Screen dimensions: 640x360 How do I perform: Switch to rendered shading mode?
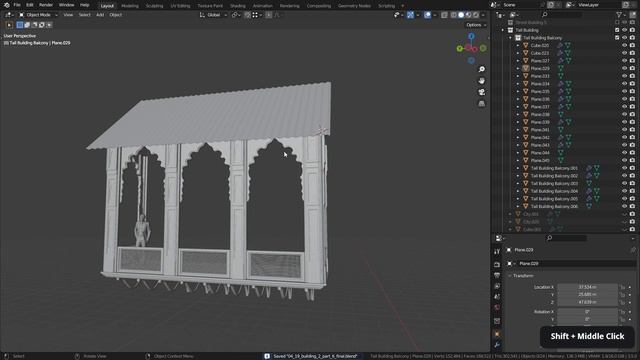click(x=476, y=15)
